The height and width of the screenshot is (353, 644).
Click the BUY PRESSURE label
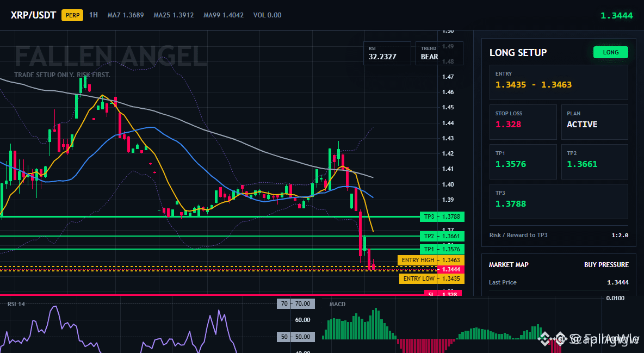click(606, 265)
